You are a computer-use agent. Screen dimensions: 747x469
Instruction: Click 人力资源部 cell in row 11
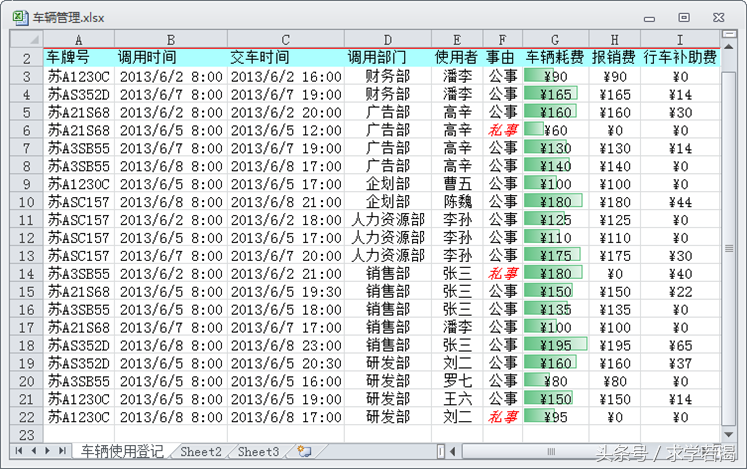(388, 220)
